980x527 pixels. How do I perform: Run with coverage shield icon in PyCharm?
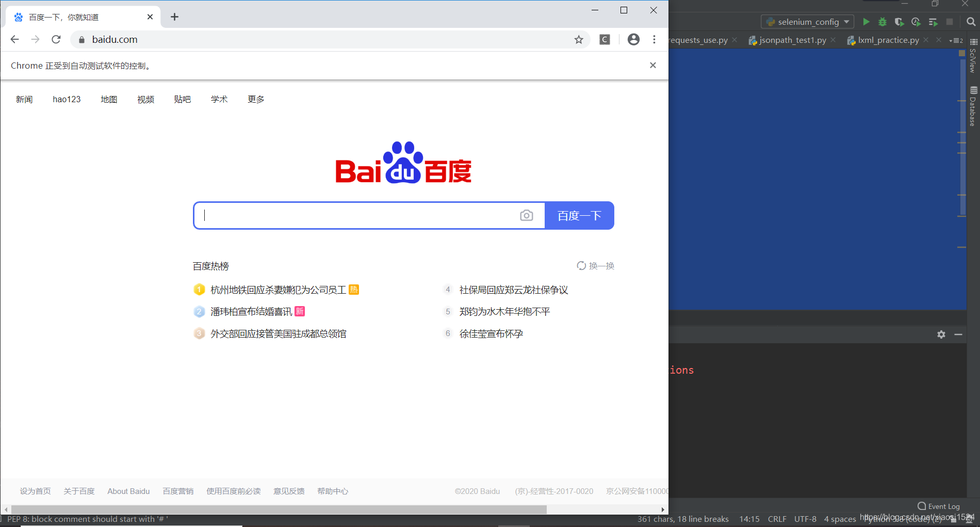pyautogui.click(x=899, y=22)
